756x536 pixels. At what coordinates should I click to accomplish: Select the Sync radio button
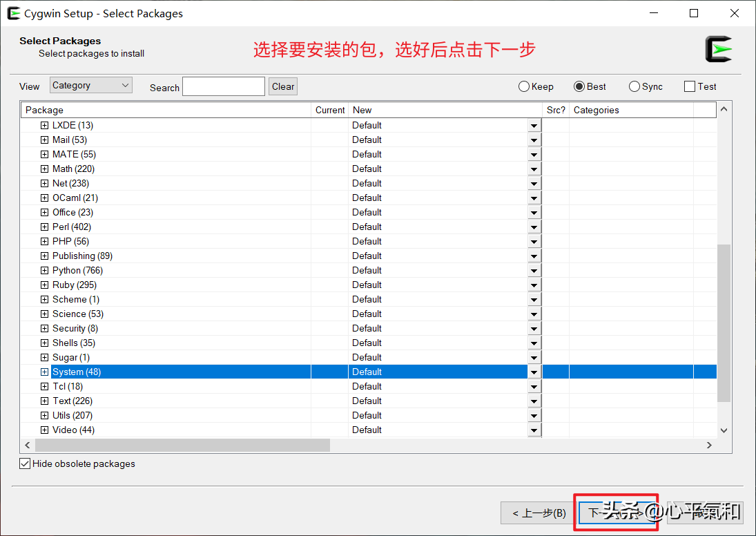634,86
